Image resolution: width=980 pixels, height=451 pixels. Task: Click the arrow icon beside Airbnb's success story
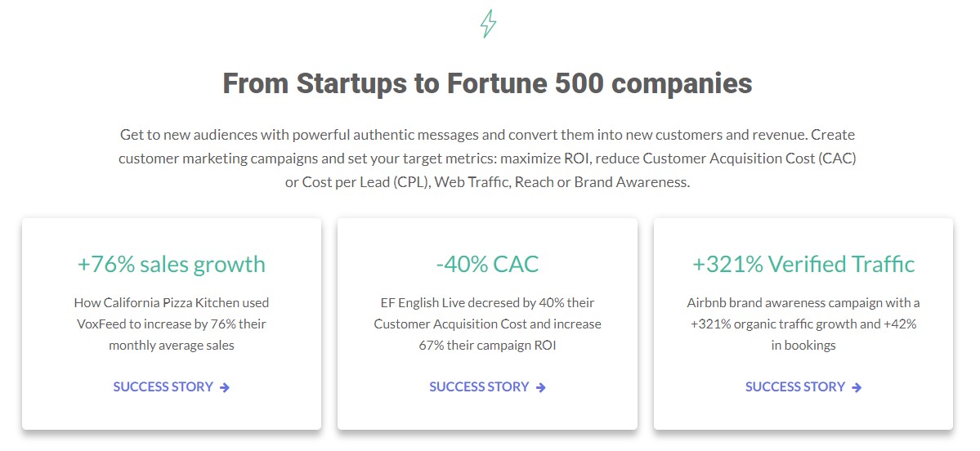pyautogui.click(x=857, y=387)
